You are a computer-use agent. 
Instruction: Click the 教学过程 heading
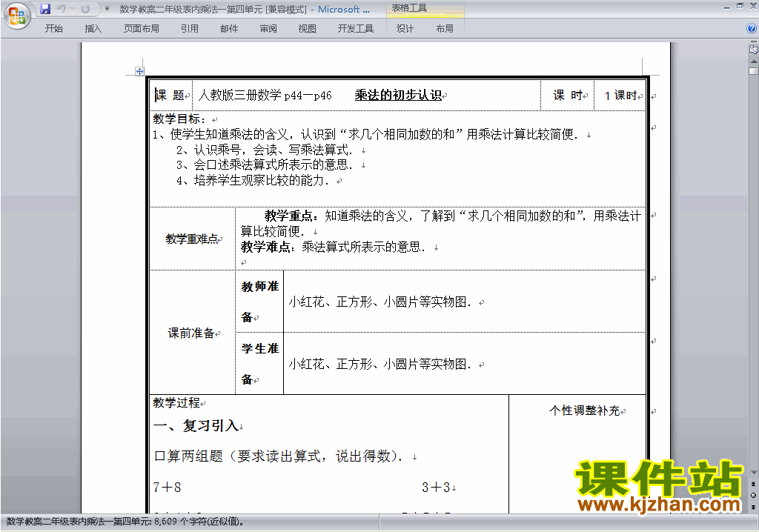pos(176,402)
